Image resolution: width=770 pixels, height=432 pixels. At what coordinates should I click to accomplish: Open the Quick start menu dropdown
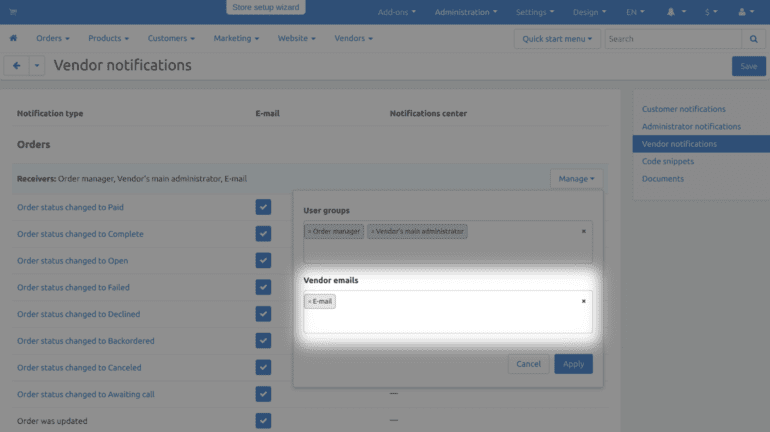coord(558,39)
